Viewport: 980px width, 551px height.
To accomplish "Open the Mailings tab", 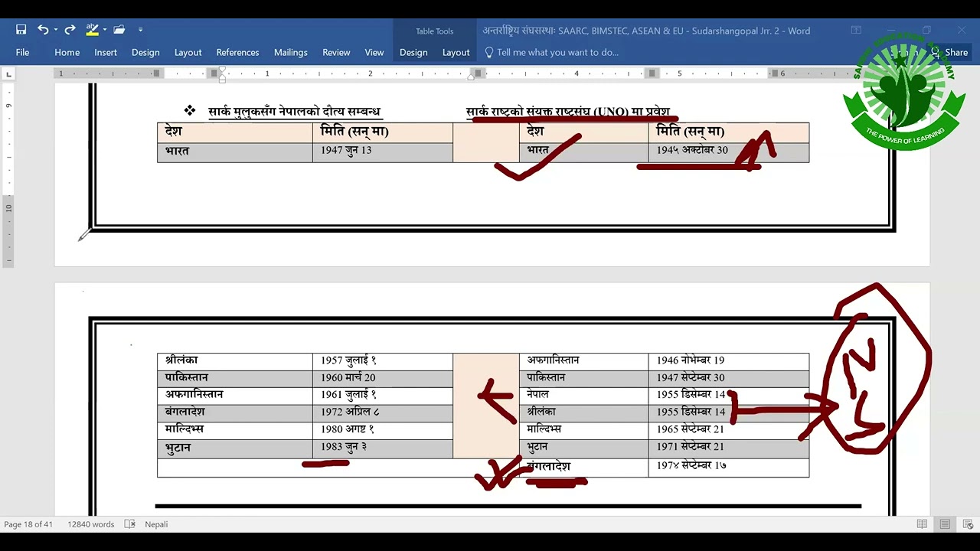I will [x=290, y=52].
